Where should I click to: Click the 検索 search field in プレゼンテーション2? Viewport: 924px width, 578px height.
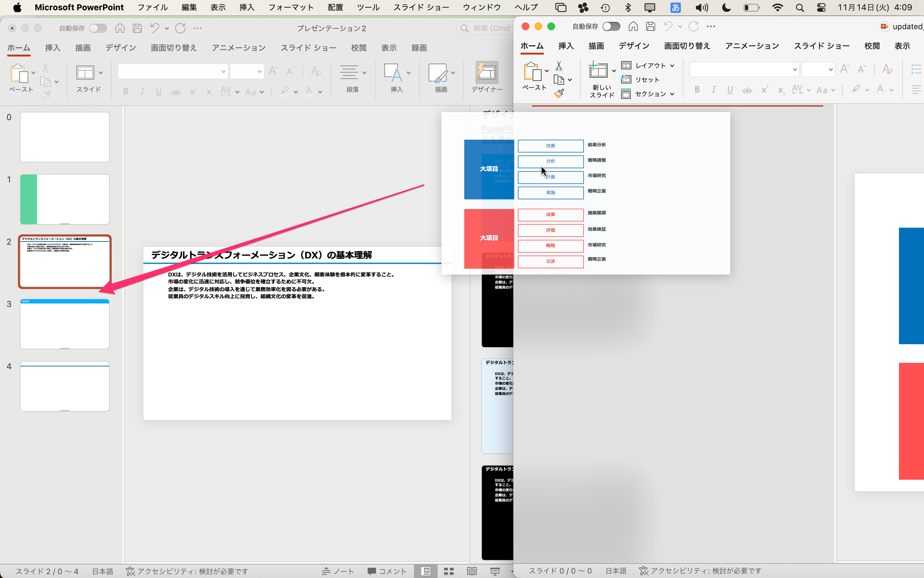[x=485, y=28]
